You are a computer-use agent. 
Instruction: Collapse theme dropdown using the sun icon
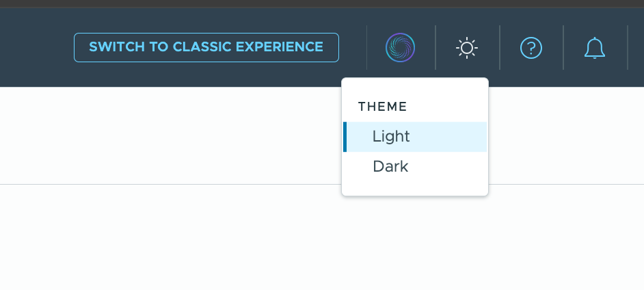pyautogui.click(x=467, y=48)
